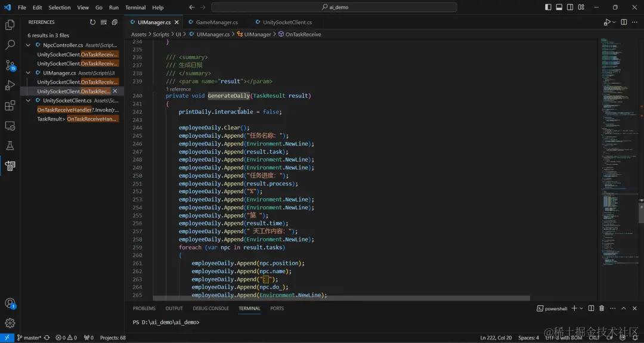644x343 pixels.
Task: Split the terminal panel
Action: coord(591,308)
